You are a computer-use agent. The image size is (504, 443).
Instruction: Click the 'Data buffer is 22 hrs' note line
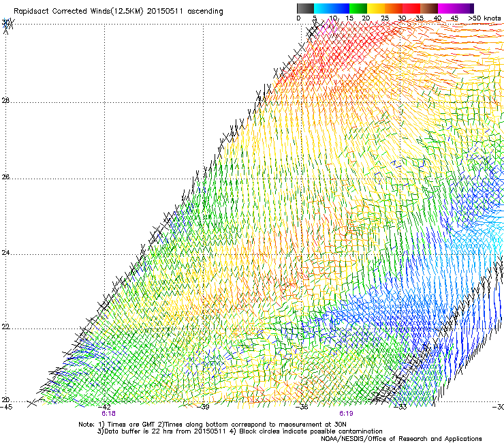tap(240, 431)
